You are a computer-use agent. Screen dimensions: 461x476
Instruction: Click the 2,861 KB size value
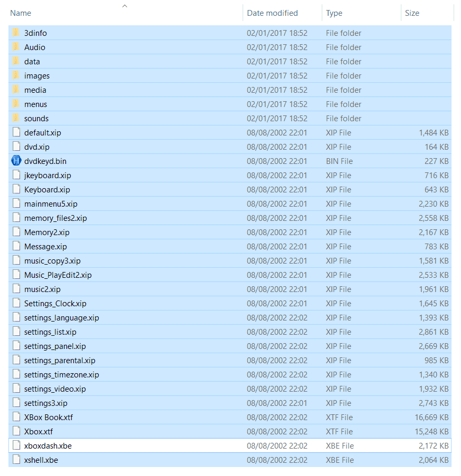(434, 332)
